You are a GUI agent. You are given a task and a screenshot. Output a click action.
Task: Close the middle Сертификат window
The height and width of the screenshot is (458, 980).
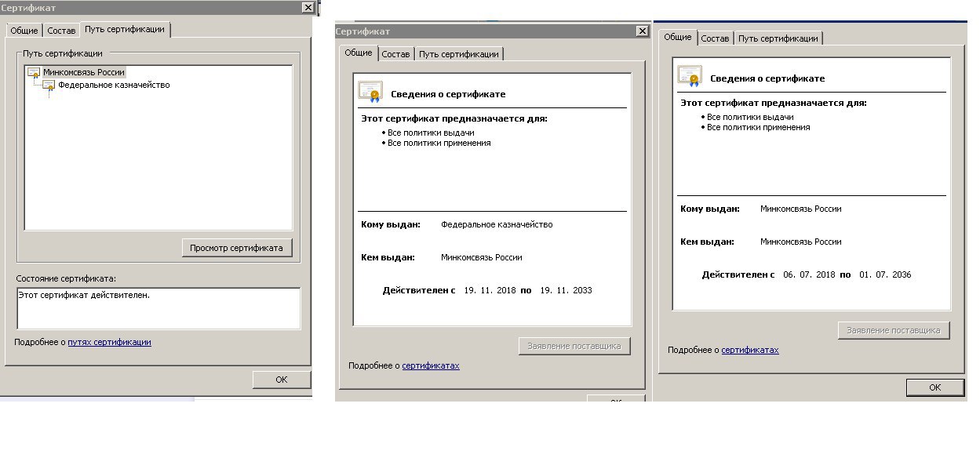(642, 31)
